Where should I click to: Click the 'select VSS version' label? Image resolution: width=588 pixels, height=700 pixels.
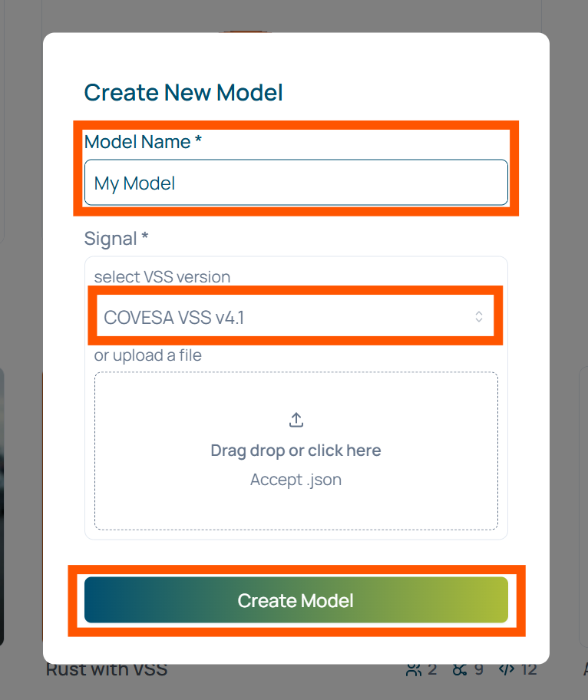[162, 276]
